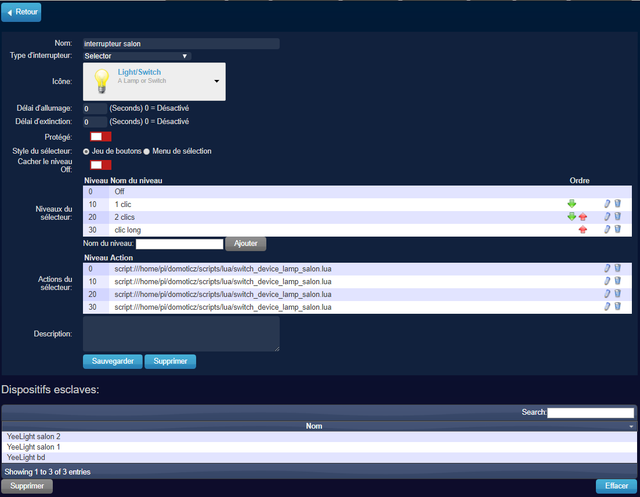Image resolution: width=640 pixels, height=497 pixels.
Task: Click Ajouter to add a level
Action: click(x=245, y=244)
